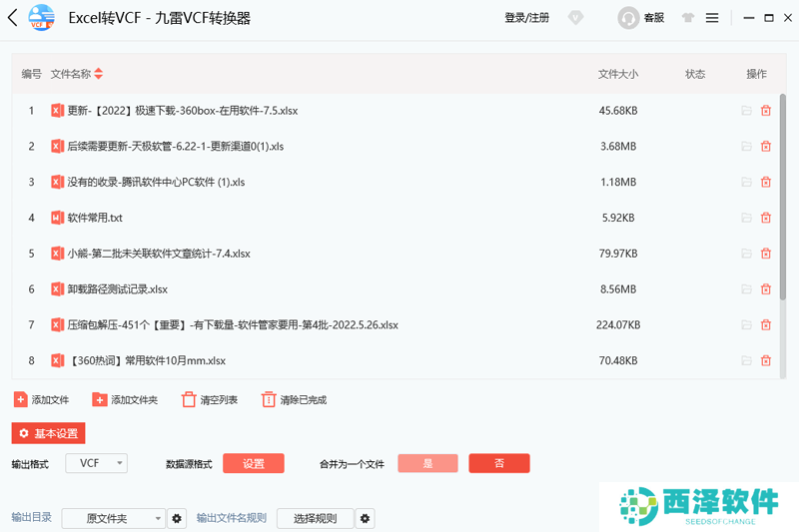Viewport: 799px width, 532px height.
Task: Open folder for 软件常用.txt
Action: tap(746, 218)
